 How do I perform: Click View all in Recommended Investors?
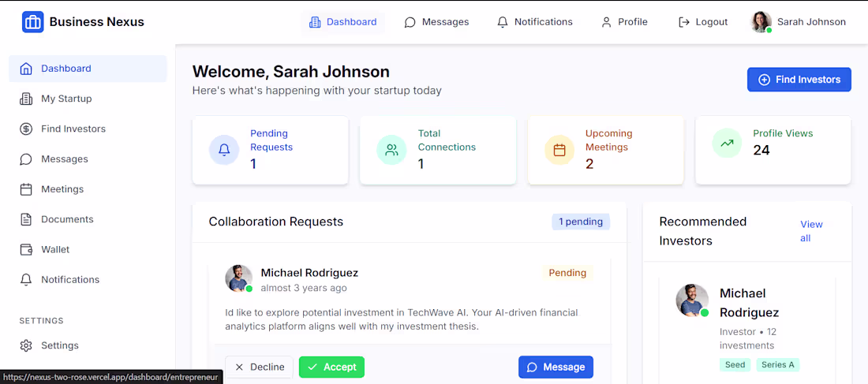[x=811, y=231]
